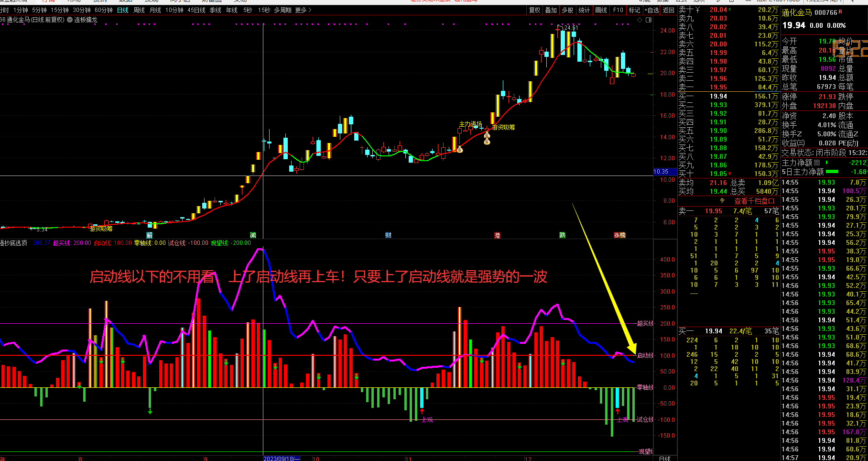The height and width of the screenshot is (461, 868).
Task: Click the 减 event marker on chart
Action: 253,235
